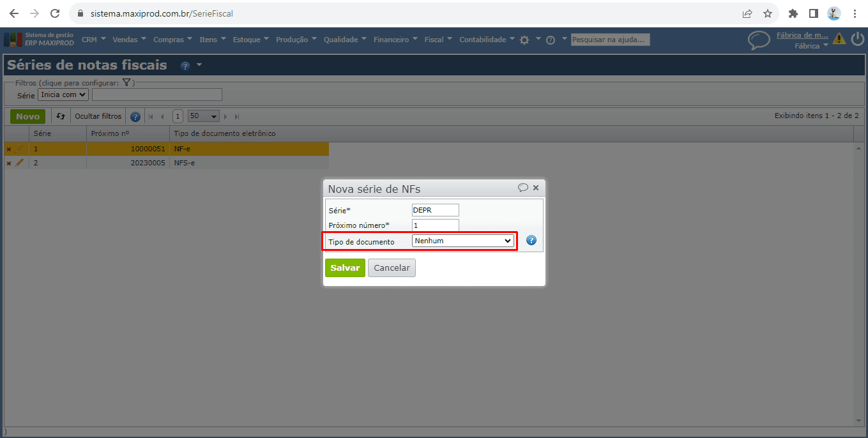Bookmark this page with the star
Image resolution: width=868 pixels, height=438 pixels.
[768, 13]
